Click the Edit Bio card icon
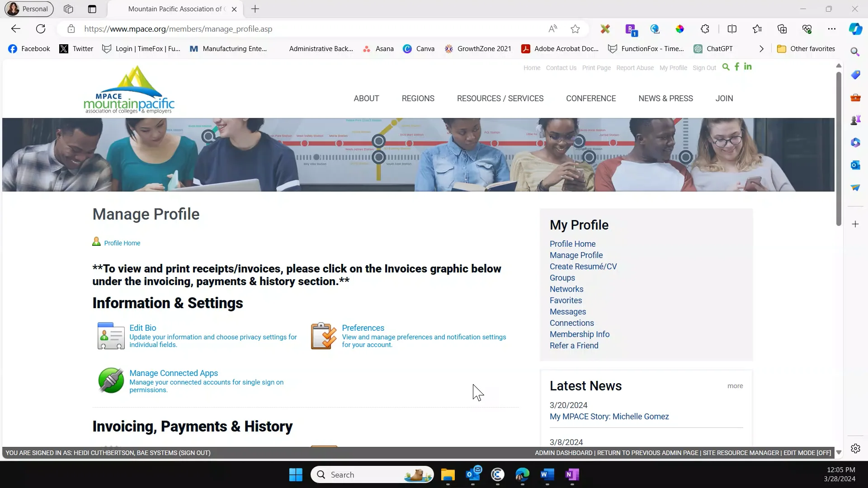The height and width of the screenshot is (488, 868). [x=111, y=336]
